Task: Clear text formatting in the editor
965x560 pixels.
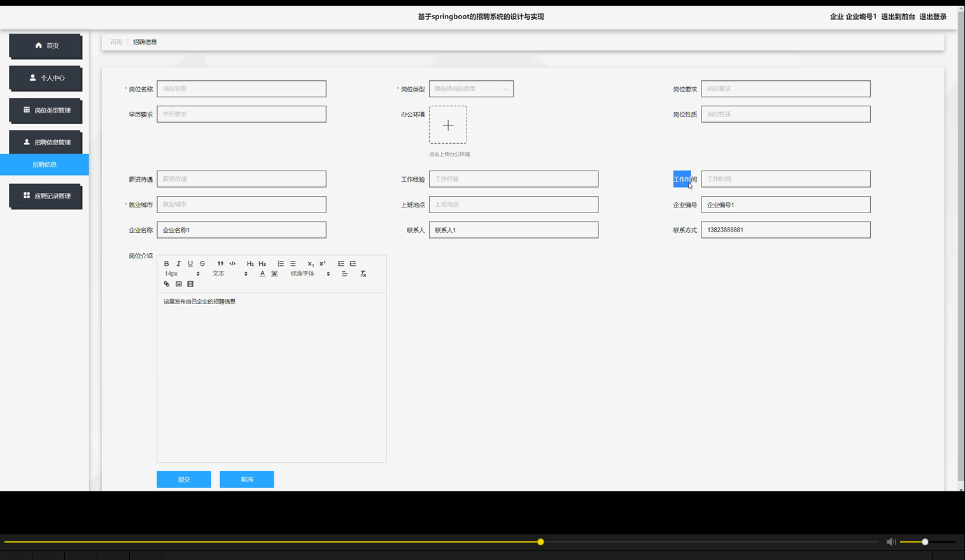Action: click(x=363, y=274)
